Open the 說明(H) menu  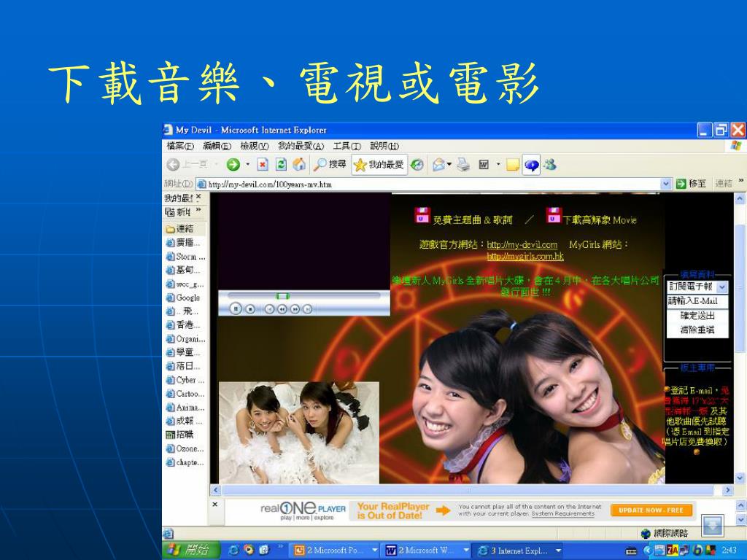(384, 146)
